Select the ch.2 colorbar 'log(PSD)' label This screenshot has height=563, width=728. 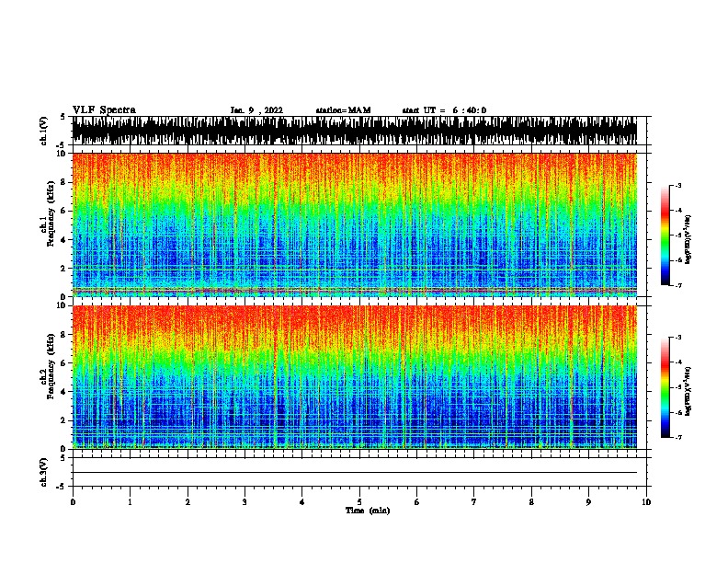[x=688, y=391]
